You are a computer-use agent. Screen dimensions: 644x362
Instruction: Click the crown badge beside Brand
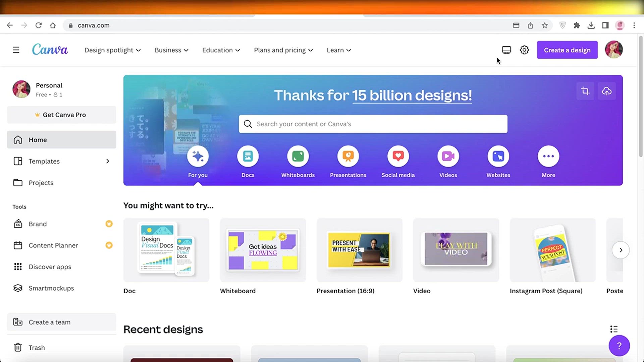pyautogui.click(x=109, y=224)
